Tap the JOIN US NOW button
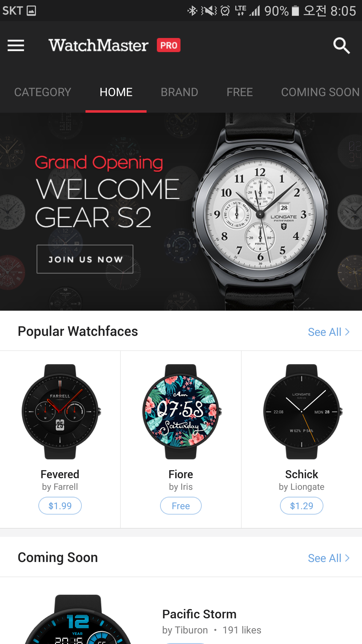Viewport: 362px width, 644px height. (85, 259)
